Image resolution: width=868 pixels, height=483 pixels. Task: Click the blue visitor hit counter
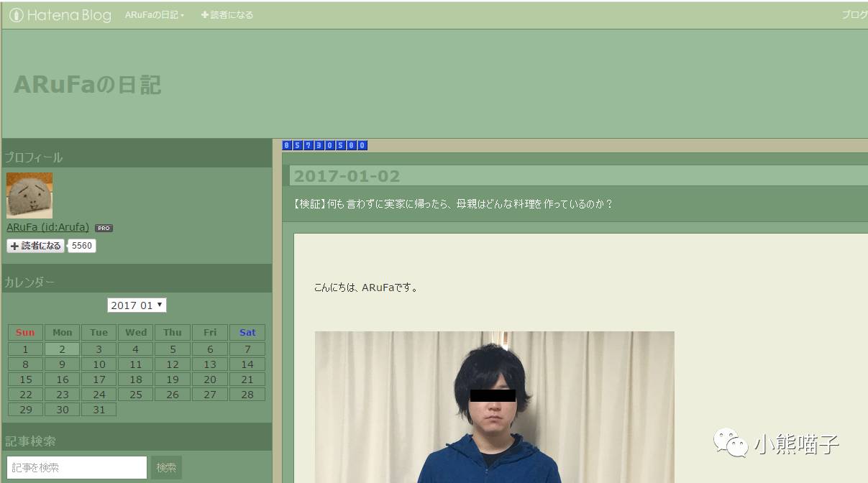(x=325, y=144)
